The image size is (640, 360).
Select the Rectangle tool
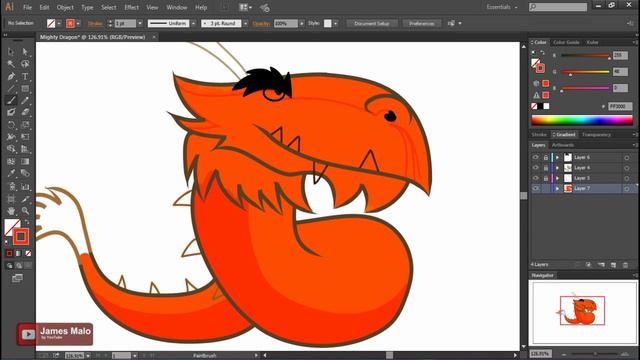(x=25, y=88)
